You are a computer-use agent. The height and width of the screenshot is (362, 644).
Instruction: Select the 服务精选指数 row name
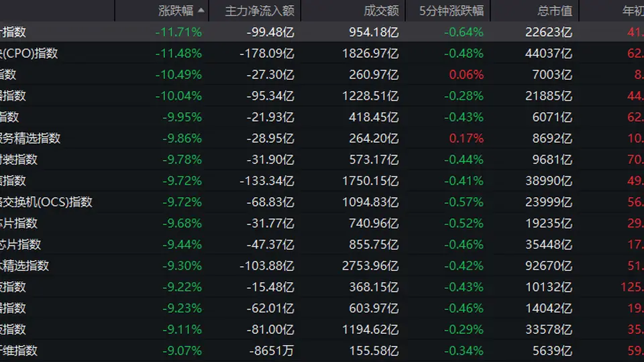[x=30, y=138]
